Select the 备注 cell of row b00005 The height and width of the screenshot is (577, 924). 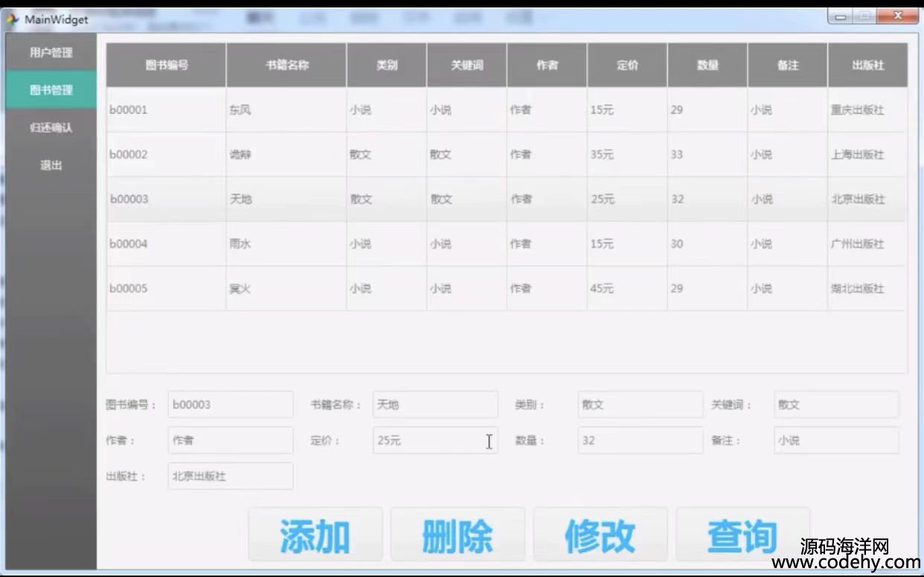tap(788, 288)
